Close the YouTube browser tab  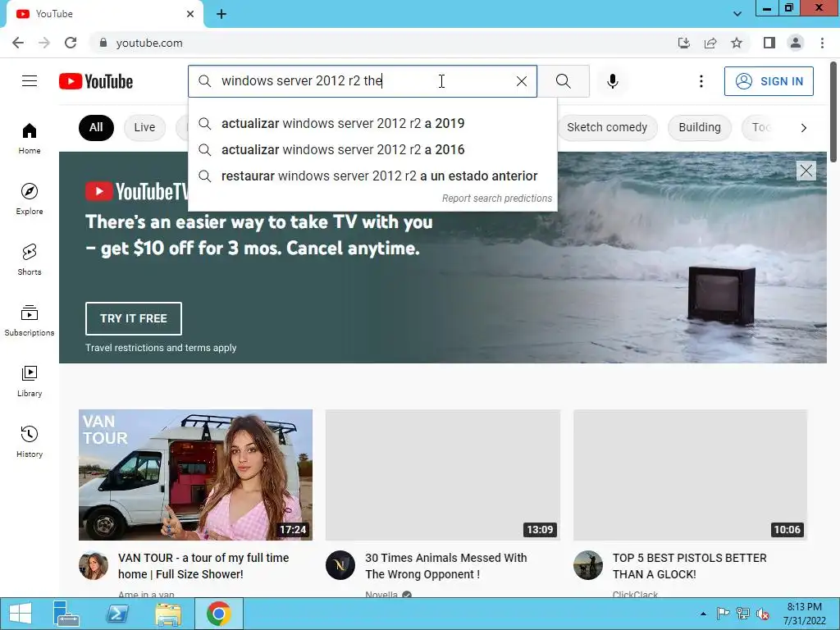pos(190,14)
